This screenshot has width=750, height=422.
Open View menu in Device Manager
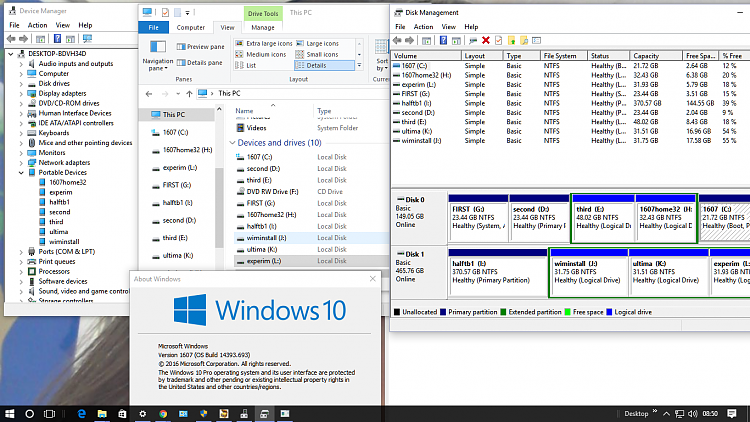tap(62, 25)
